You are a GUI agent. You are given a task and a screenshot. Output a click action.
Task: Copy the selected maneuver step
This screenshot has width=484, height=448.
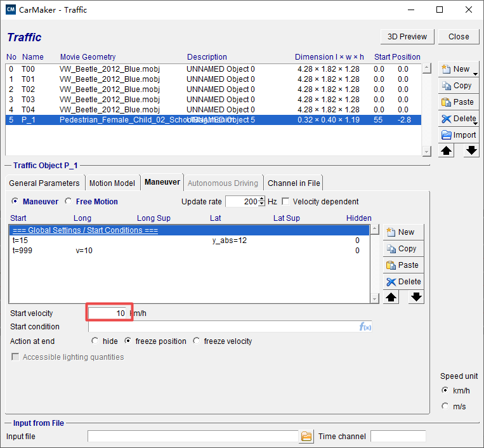tap(403, 249)
